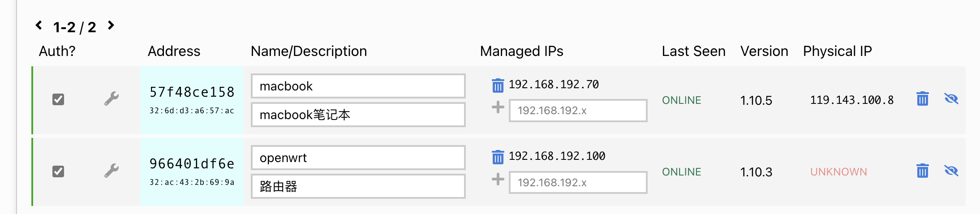Click the Physical IP column header
The width and height of the screenshot is (980, 214).
point(837,51)
